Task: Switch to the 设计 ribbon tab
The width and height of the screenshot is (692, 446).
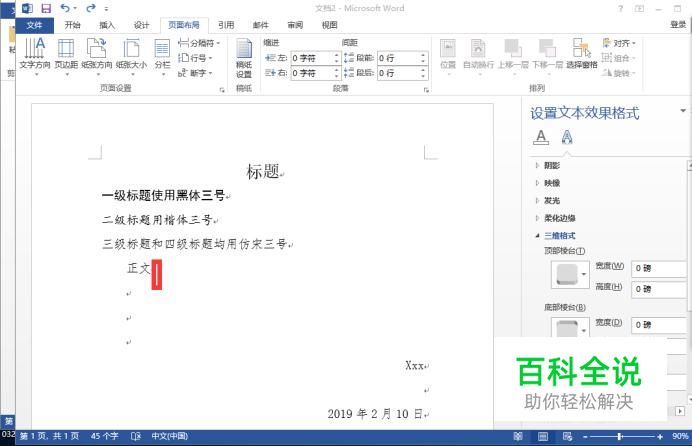Action: [x=141, y=25]
